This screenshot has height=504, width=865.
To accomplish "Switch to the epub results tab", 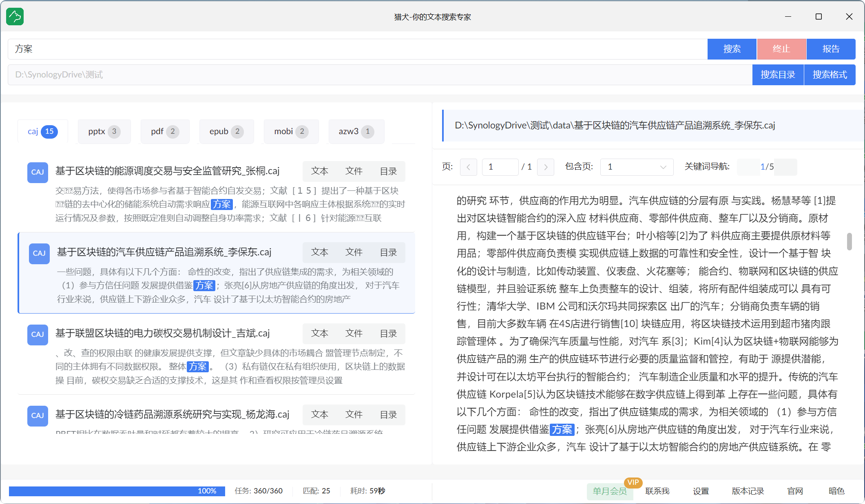I will pyautogui.click(x=226, y=131).
